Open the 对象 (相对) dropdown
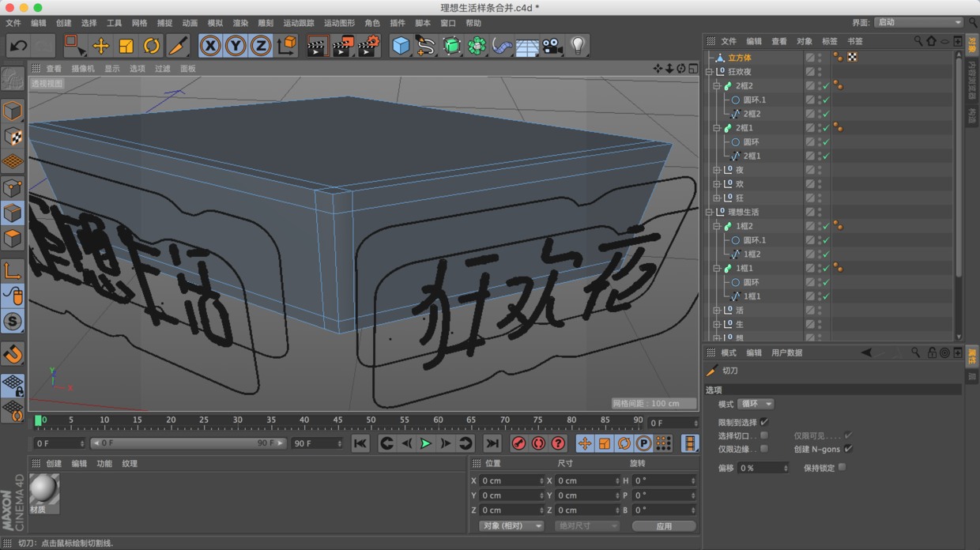The height and width of the screenshot is (550, 980). 512,526
